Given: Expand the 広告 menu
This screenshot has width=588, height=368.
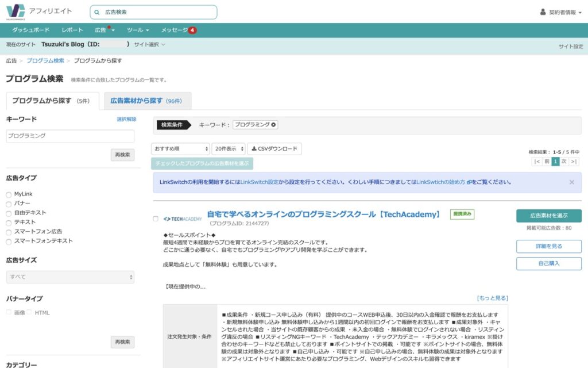Looking at the screenshot, I should [105, 30].
